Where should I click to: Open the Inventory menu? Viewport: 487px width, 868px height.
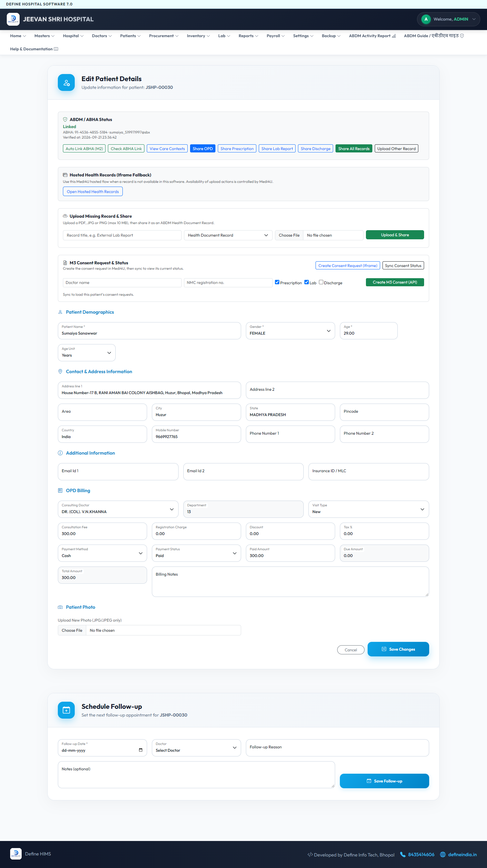point(198,36)
